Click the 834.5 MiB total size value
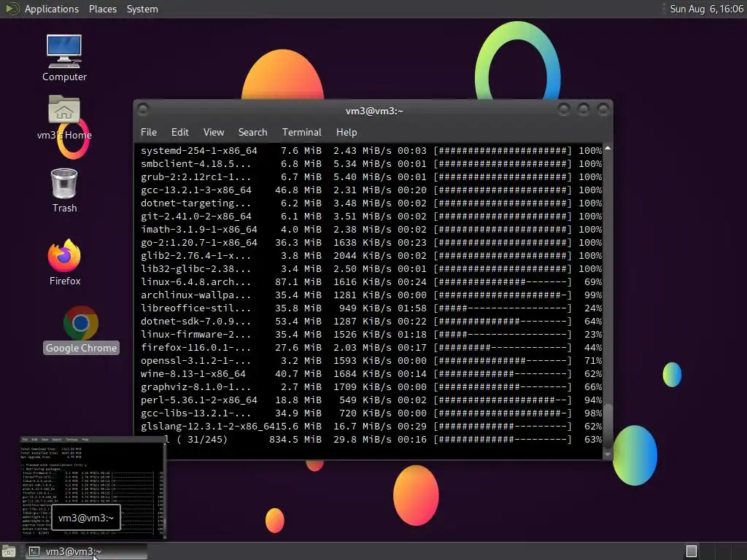The height and width of the screenshot is (560, 747). click(295, 440)
